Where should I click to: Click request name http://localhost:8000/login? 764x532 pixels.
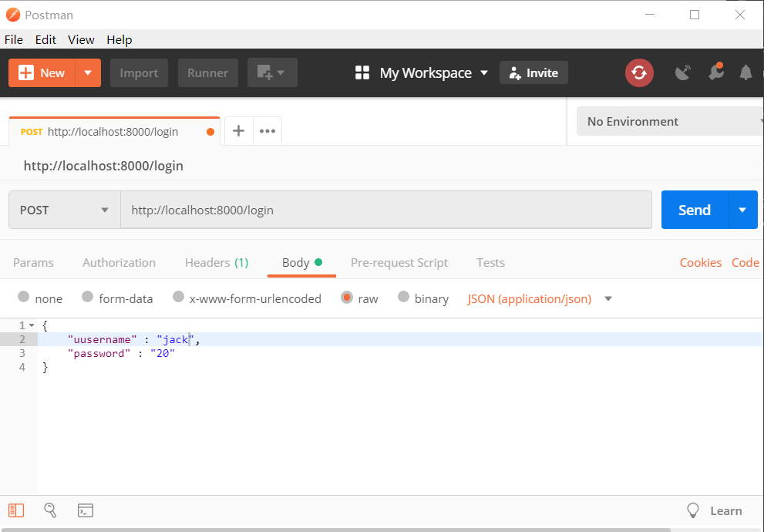pos(103,166)
